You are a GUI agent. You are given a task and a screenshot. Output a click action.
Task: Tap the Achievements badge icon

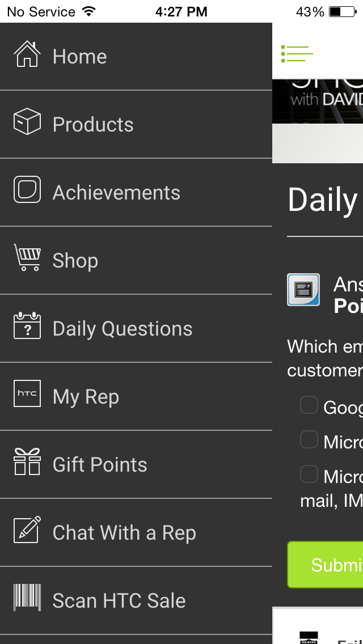tap(27, 190)
